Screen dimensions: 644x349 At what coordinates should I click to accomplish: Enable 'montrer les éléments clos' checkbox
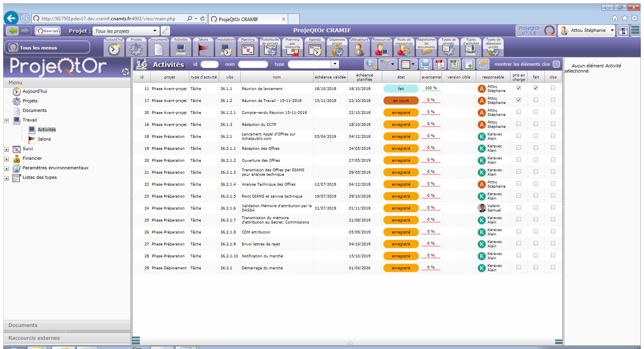click(x=556, y=64)
